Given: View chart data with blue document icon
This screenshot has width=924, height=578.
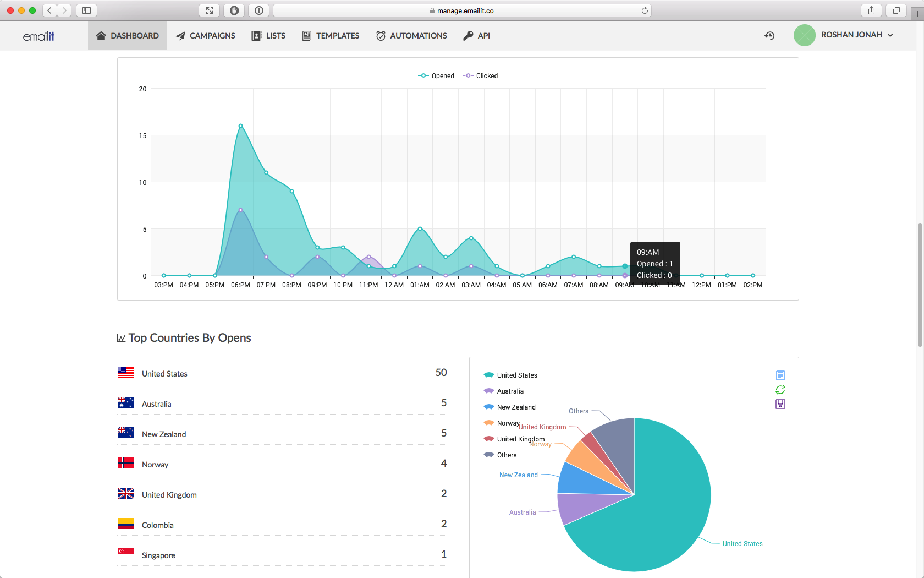Looking at the screenshot, I should (780, 375).
